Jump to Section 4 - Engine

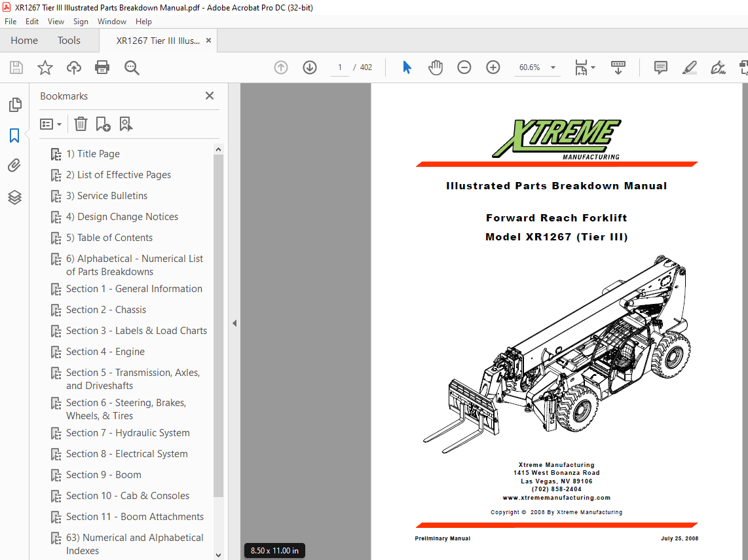tap(105, 352)
